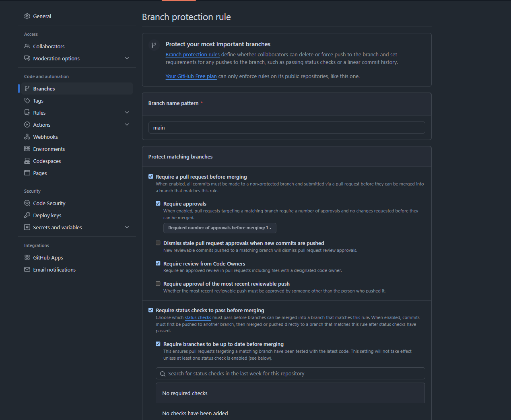Expand the Actions submenu chevron

127,125
